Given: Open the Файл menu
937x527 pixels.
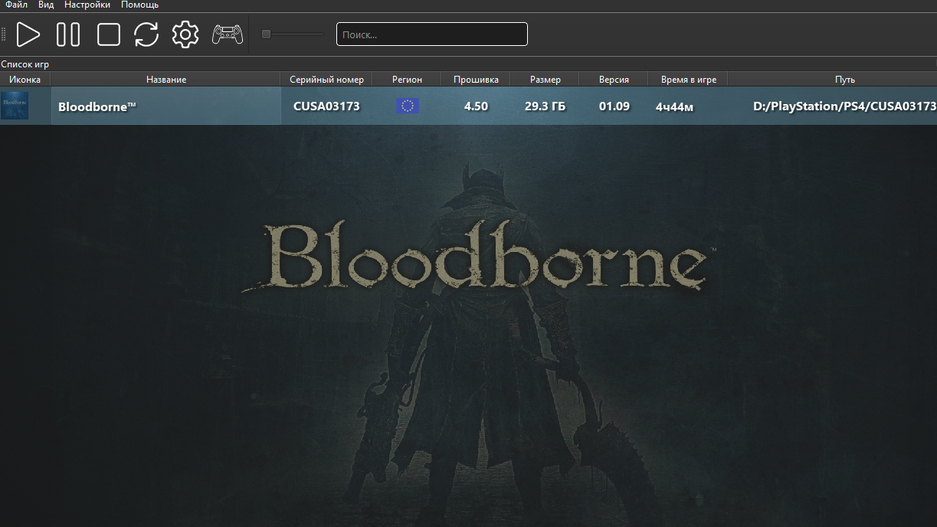Looking at the screenshot, I should pyautogui.click(x=16, y=5).
